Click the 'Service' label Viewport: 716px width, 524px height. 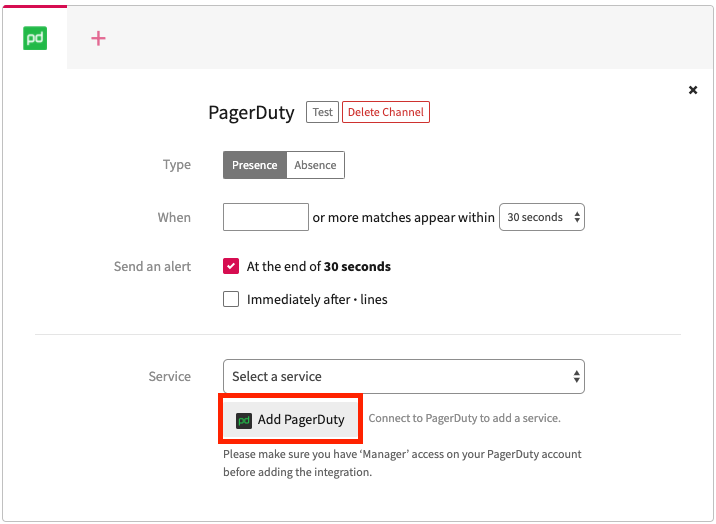[x=169, y=376]
